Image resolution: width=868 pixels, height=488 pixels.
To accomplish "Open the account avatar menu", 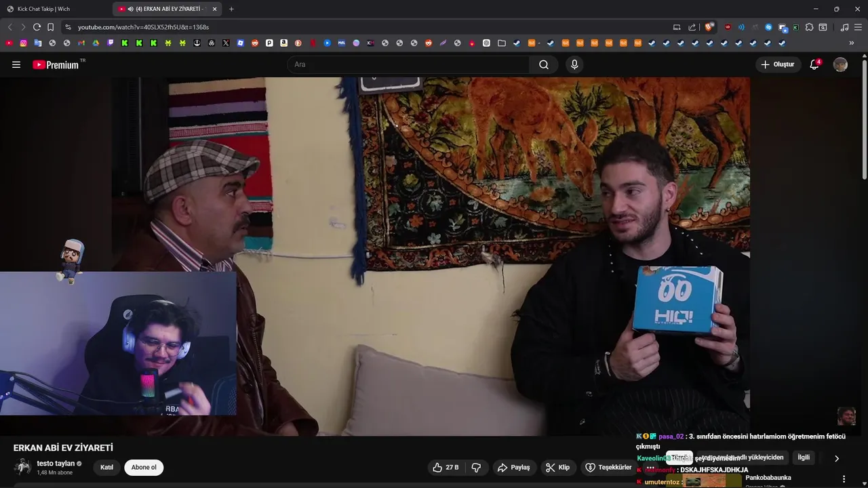I will [x=840, y=64].
